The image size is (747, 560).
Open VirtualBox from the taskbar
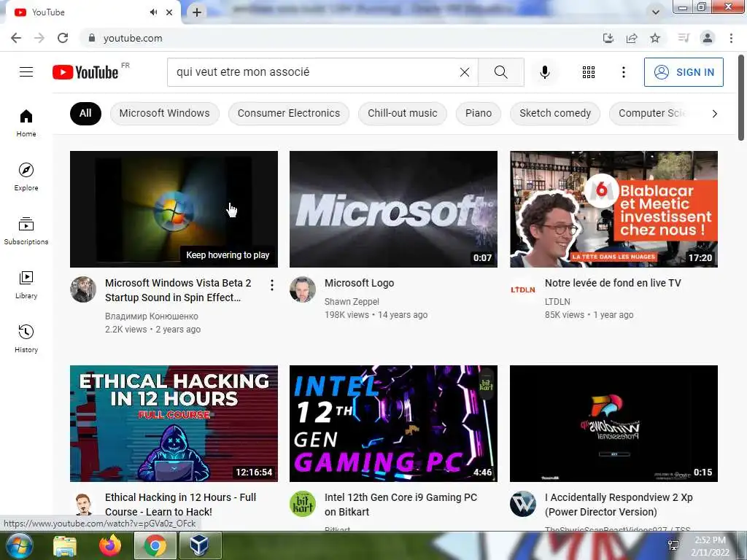[x=198, y=545]
